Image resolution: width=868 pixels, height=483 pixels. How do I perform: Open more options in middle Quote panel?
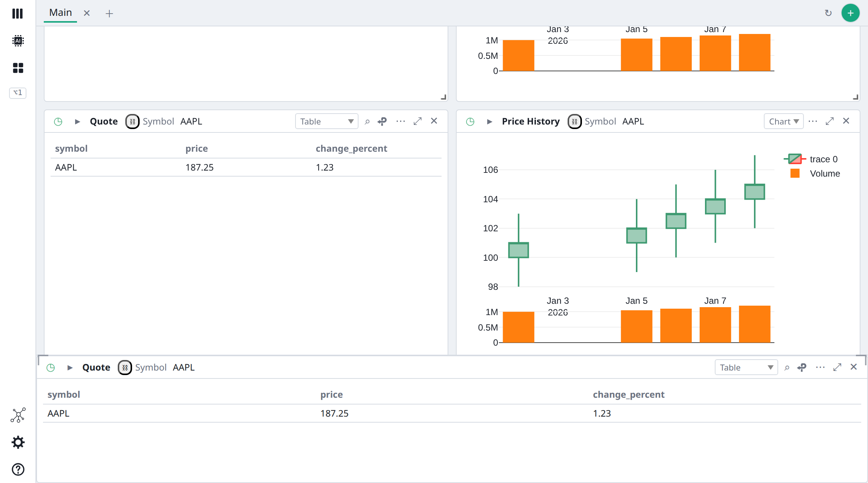[400, 121]
